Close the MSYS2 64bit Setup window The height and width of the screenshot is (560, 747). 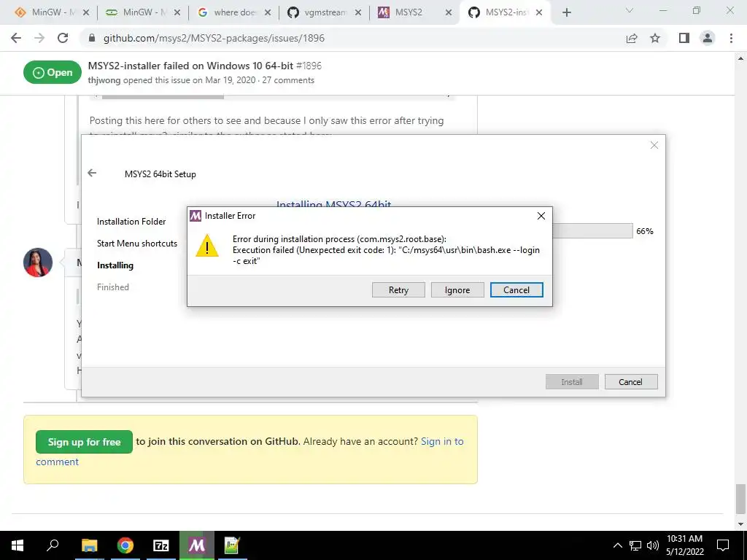point(654,145)
